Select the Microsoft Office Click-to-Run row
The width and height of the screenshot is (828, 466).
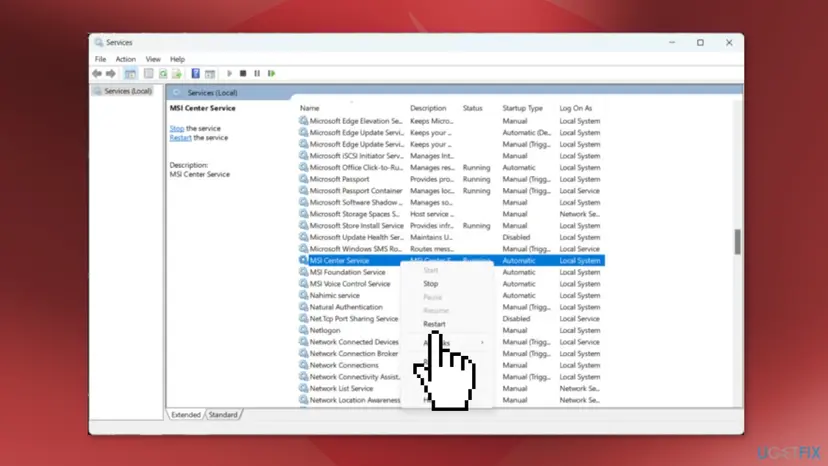coord(451,167)
